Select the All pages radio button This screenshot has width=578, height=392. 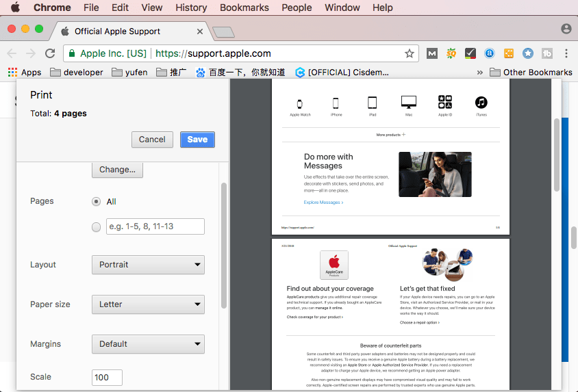(x=97, y=202)
